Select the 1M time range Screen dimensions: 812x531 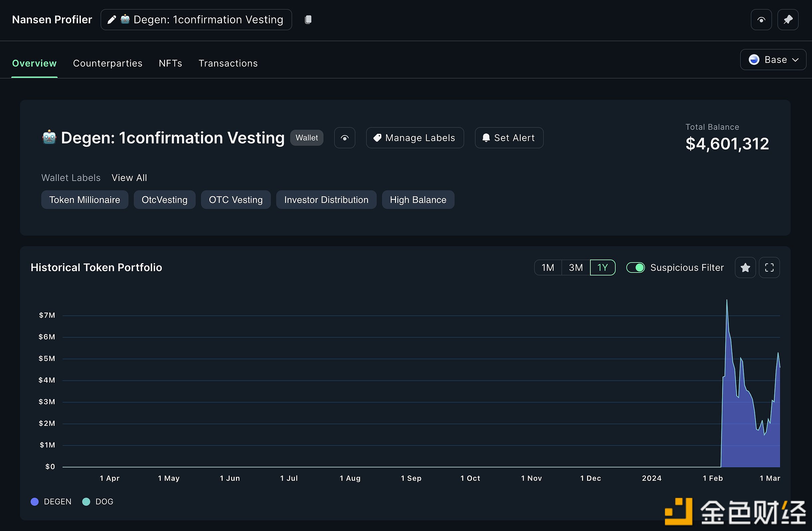pyautogui.click(x=547, y=267)
